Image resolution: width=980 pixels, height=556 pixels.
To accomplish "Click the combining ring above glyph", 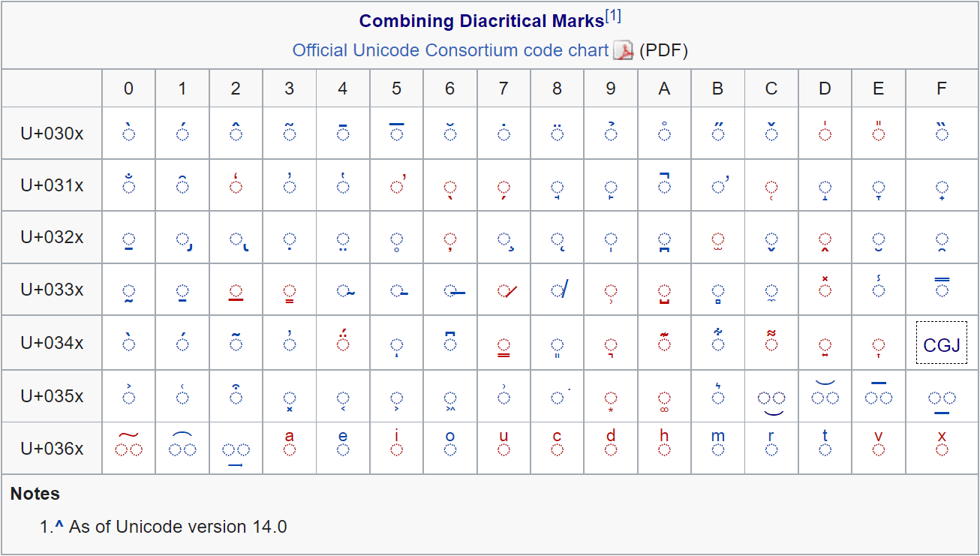I will (x=664, y=132).
